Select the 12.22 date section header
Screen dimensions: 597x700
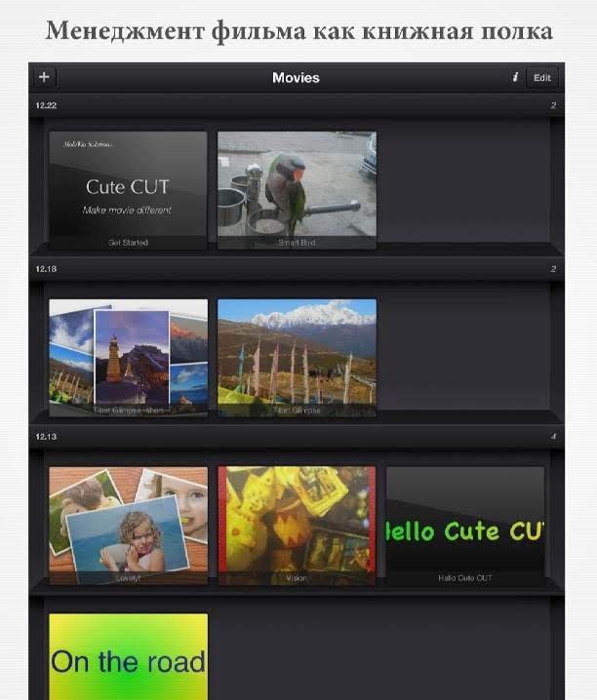pos(297,105)
